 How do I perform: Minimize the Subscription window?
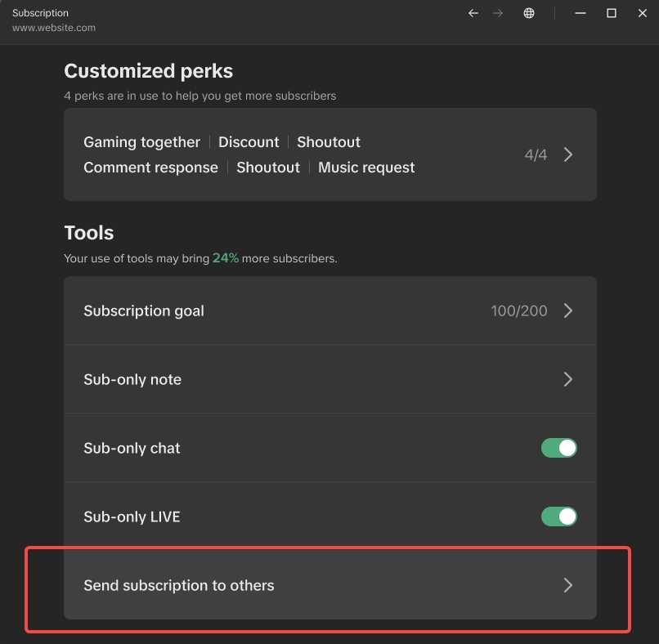[x=581, y=13]
